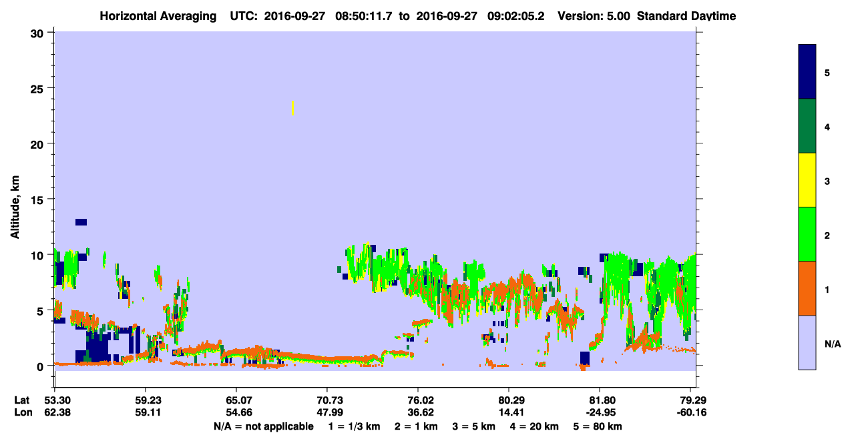
Task: Click the yellow streak near 23 km altitude
Action: tap(293, 108)
